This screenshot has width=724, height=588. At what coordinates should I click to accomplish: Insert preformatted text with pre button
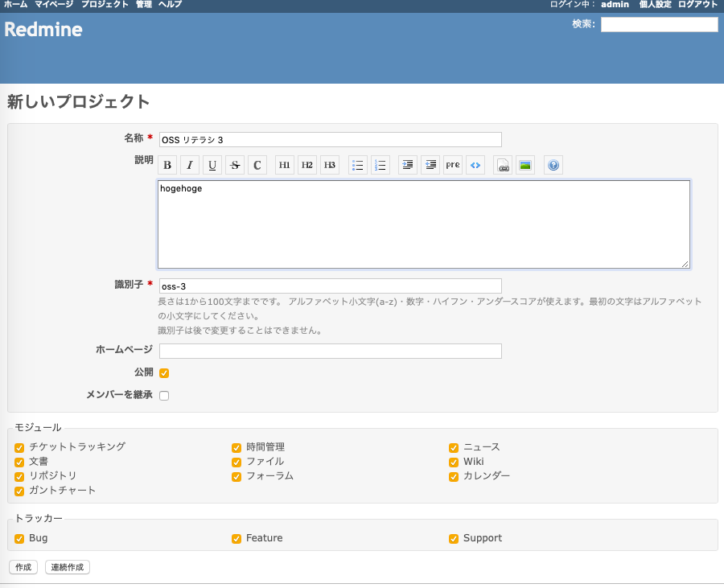pos(453,166)
